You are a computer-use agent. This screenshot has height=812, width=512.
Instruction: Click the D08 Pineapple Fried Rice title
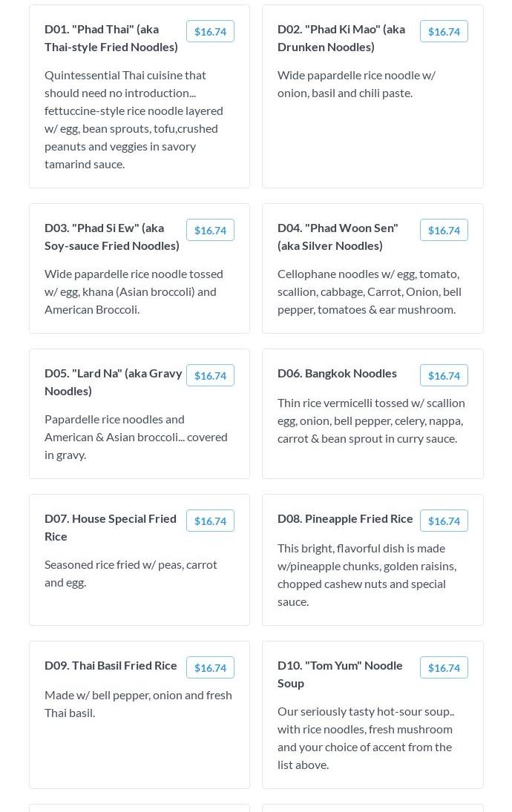coord(345,518)
